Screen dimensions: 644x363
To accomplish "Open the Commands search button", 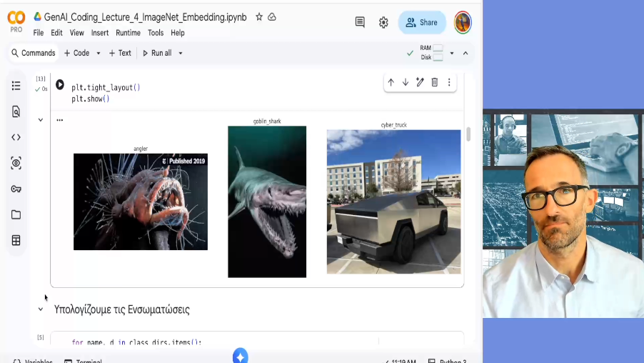I will 34,53.
